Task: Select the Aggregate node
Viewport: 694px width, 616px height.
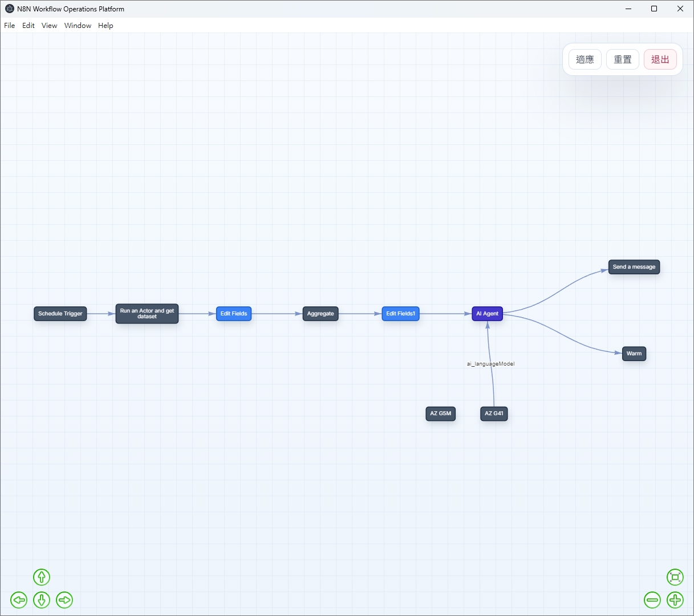Action: click(x=320, y=314)
